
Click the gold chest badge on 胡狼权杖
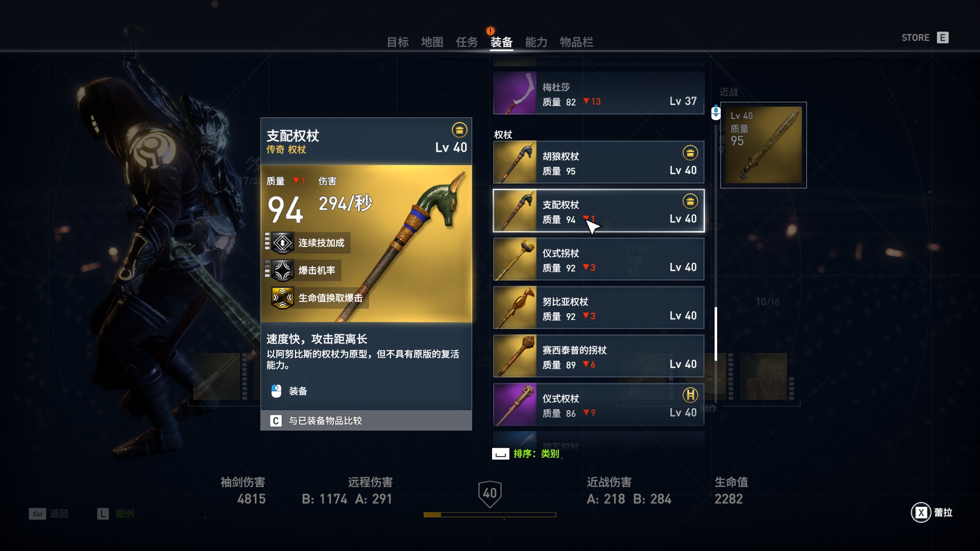pyautogui.click(x=690, y=153)
